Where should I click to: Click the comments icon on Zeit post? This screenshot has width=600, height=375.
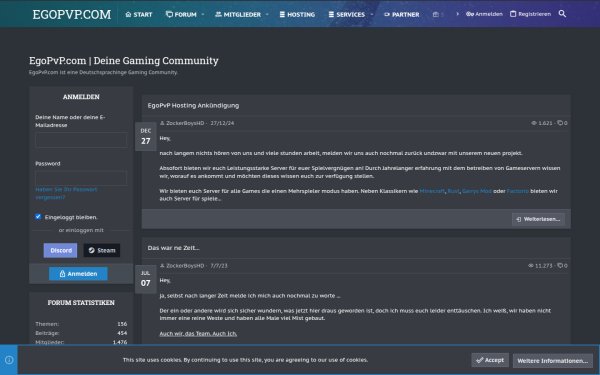560,266
